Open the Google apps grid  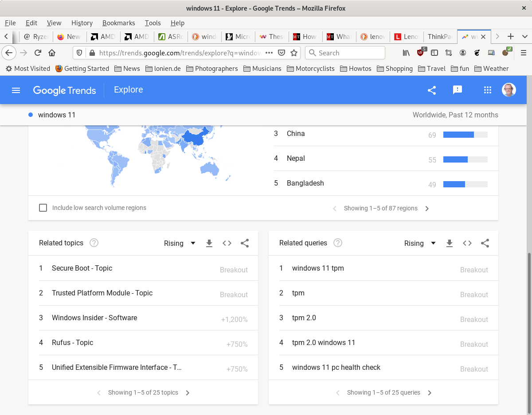pyautogui.click(x=488, y=90)
